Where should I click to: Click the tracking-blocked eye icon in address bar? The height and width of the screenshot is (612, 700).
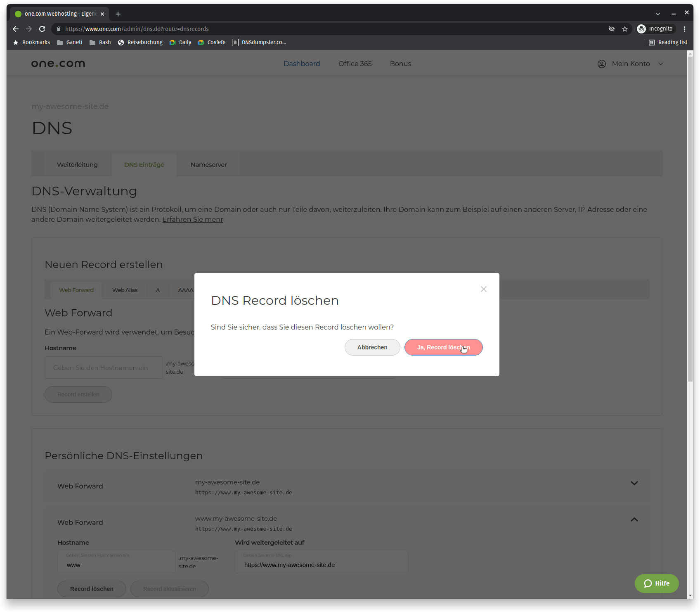[x=612, y=29]
